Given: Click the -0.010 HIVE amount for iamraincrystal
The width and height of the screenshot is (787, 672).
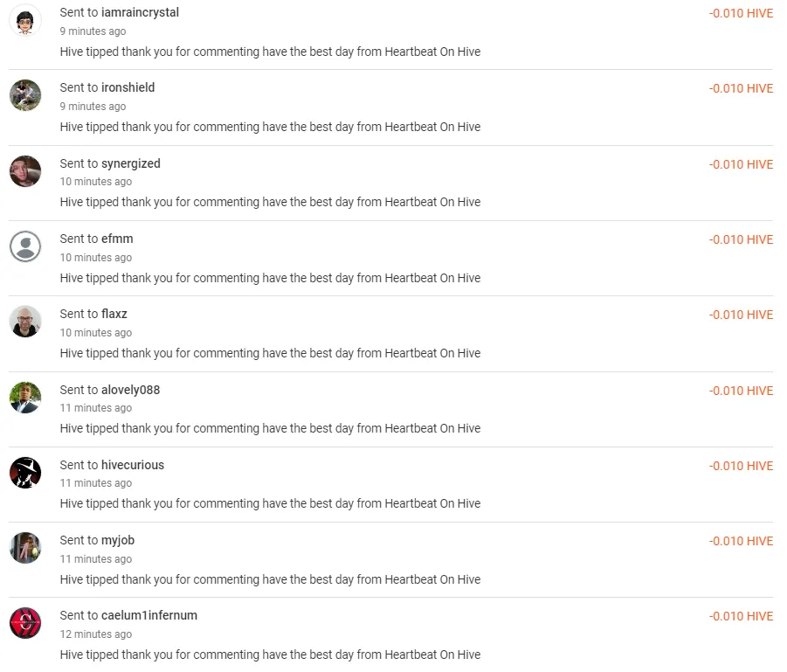Looking at the screenshot, I should tap(741, 14).
